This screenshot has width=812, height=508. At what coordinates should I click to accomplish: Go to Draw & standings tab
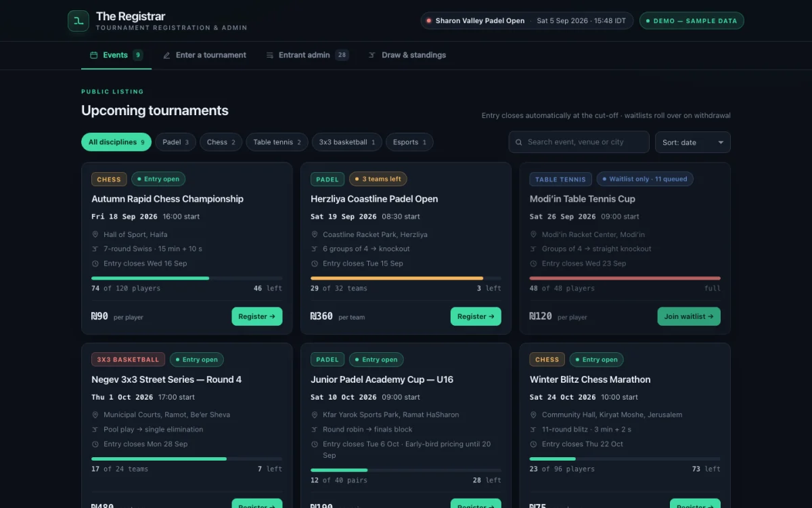tap(407, 56)
